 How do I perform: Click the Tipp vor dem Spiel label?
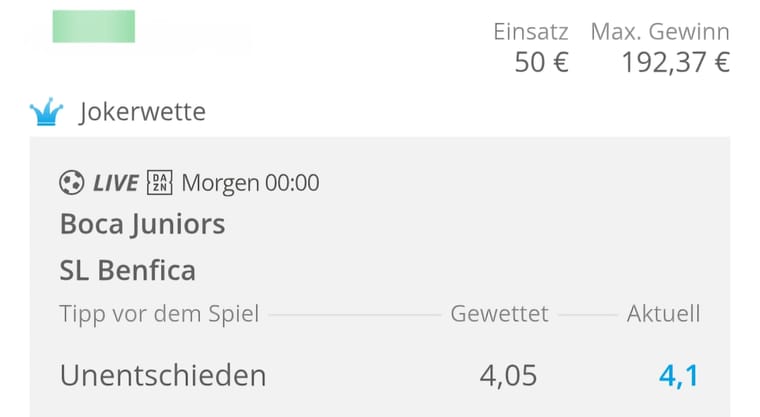(159, 314)
